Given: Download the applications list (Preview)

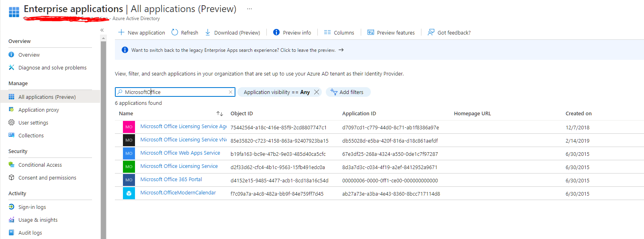Looking at the screenshot, I should click(x=233, y=33).
